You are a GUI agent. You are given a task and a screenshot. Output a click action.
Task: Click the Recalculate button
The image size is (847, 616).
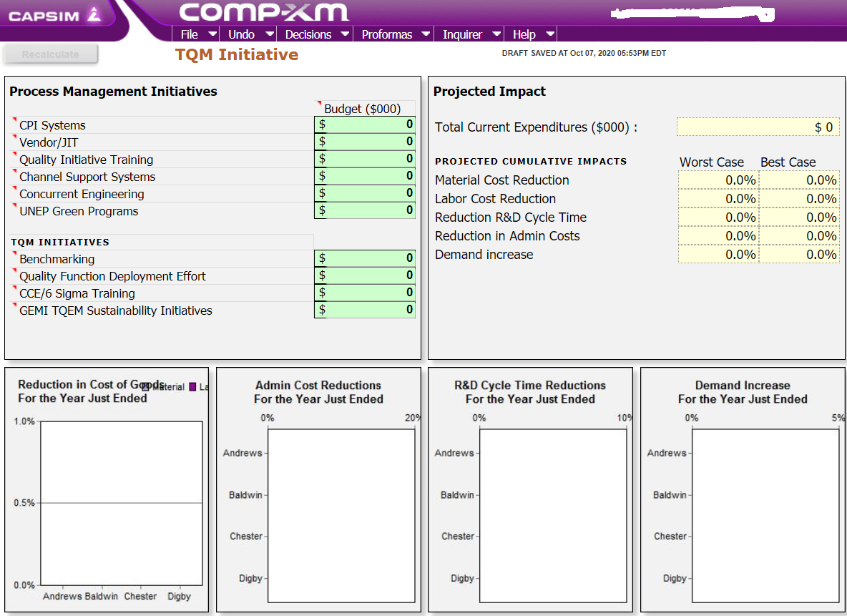point(50,52)
